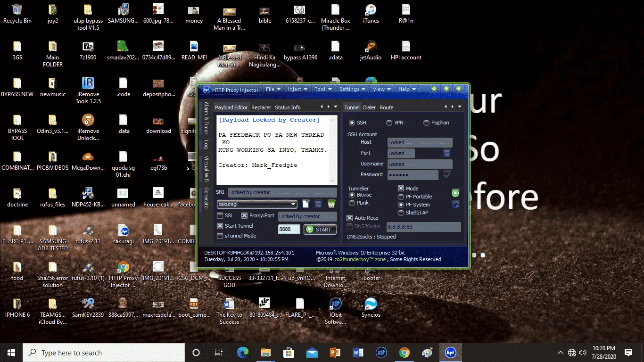Open the Log side tab
This screenshot has width=644, height=362.
point(206,145)
